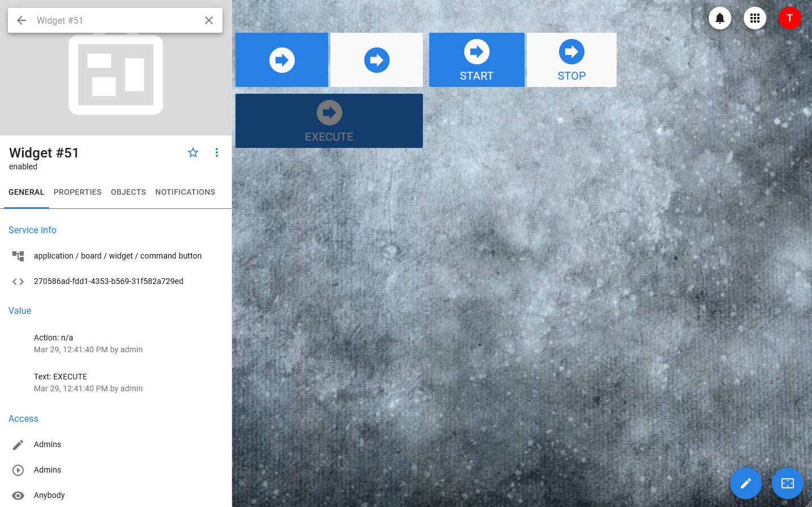Viewport: 812px width, 507px height.
Task: Open the three-dot more options menu
Action: [x=217, y=152]
